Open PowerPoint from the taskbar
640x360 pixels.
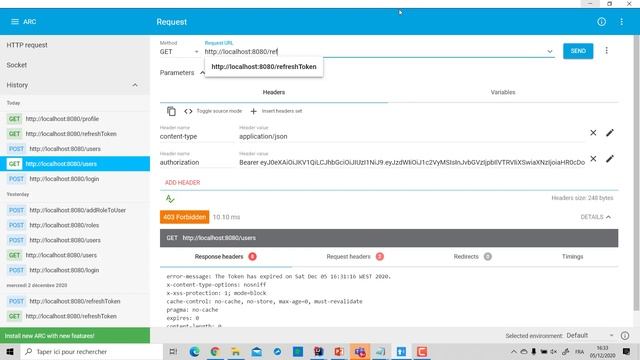(339, 351)
